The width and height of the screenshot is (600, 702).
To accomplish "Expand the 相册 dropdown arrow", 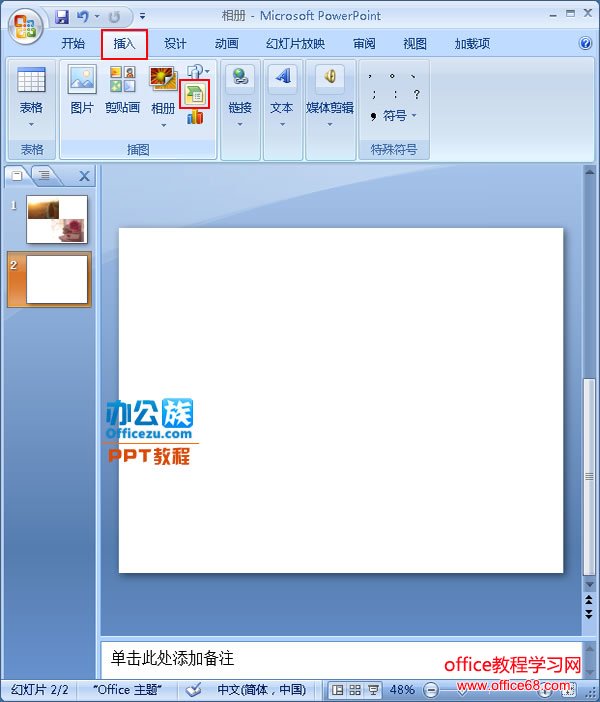I will pyautogui.click(x=163, y=125).
